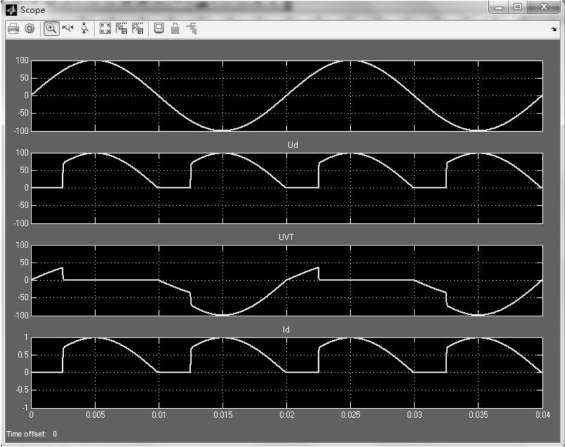This screenshot has width=565, height=447.
Task: Click the MATLAB icon in the title bar
Action: click(11, 10)
